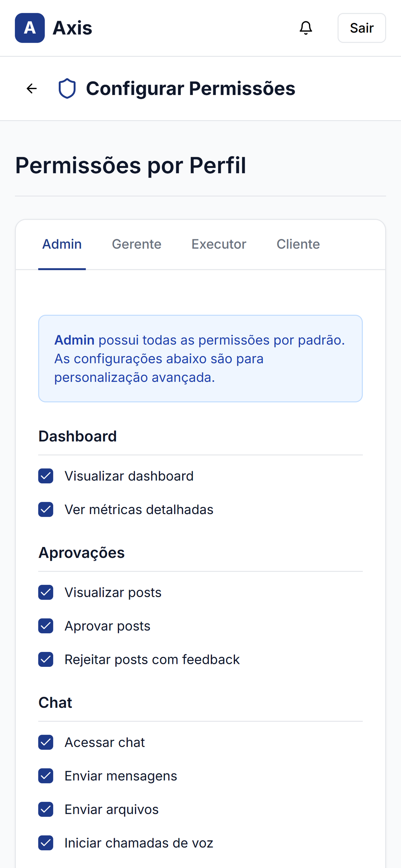401x868 pixels.
Task: Open the notifications bell
Action: click(306, 28)
